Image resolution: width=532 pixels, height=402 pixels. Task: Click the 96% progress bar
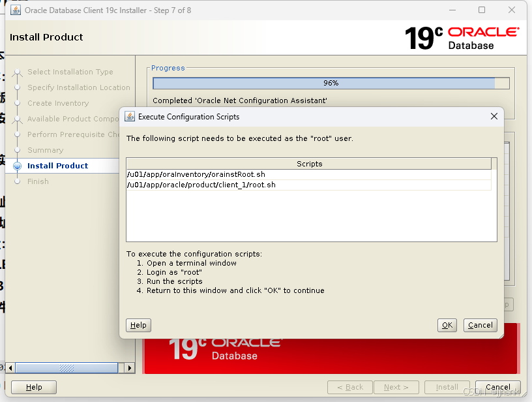(331, 83)
